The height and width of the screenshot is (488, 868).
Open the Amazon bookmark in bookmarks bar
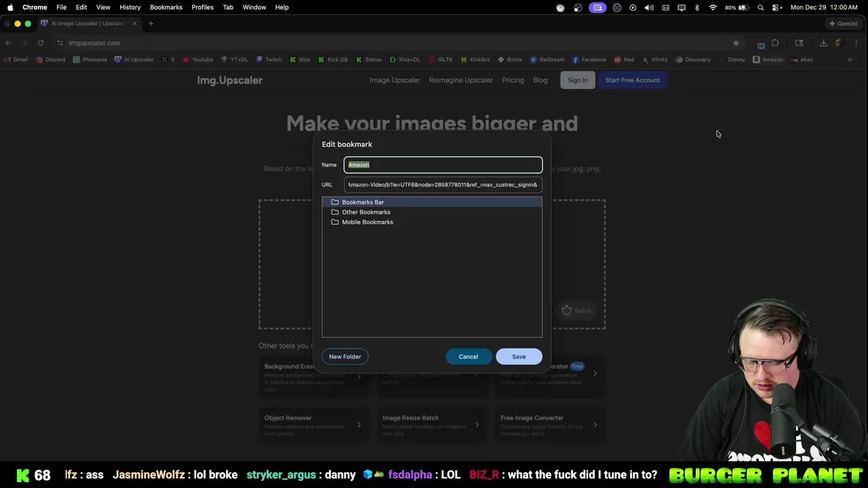click(768, 60)
